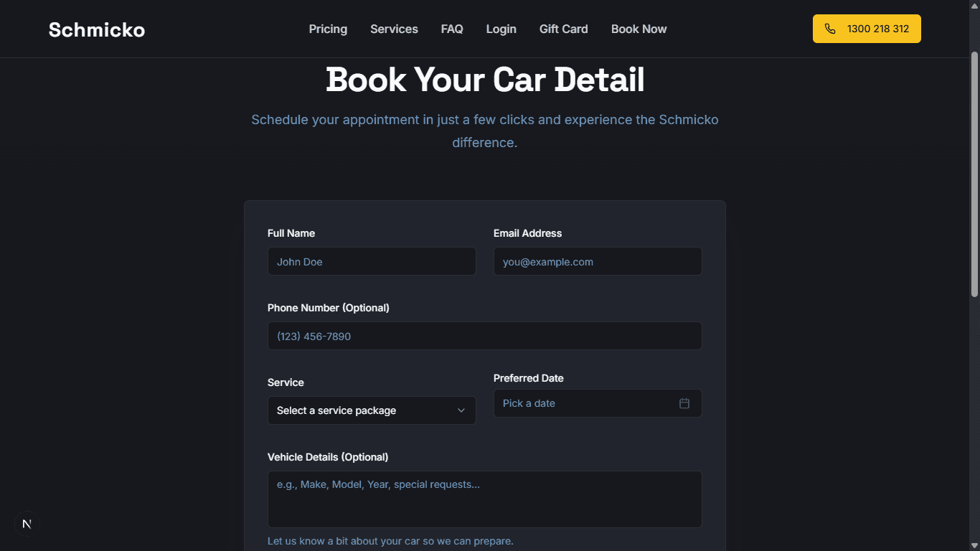
Task: Click the Vehicle Details text area
Action: click(484, 499)
